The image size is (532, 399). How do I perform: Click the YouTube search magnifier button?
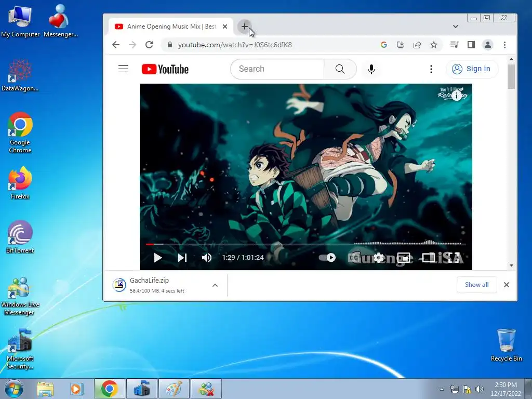click(340, 69)
